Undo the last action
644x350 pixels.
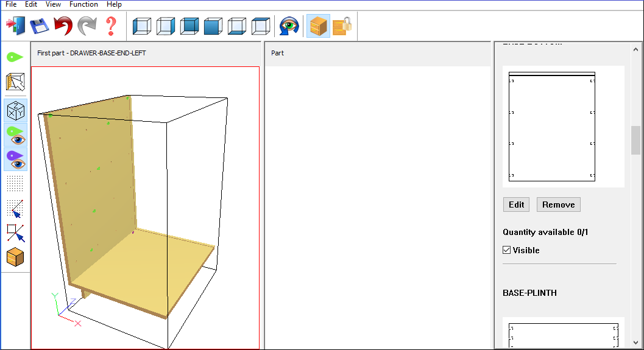(x=63, y=26)
